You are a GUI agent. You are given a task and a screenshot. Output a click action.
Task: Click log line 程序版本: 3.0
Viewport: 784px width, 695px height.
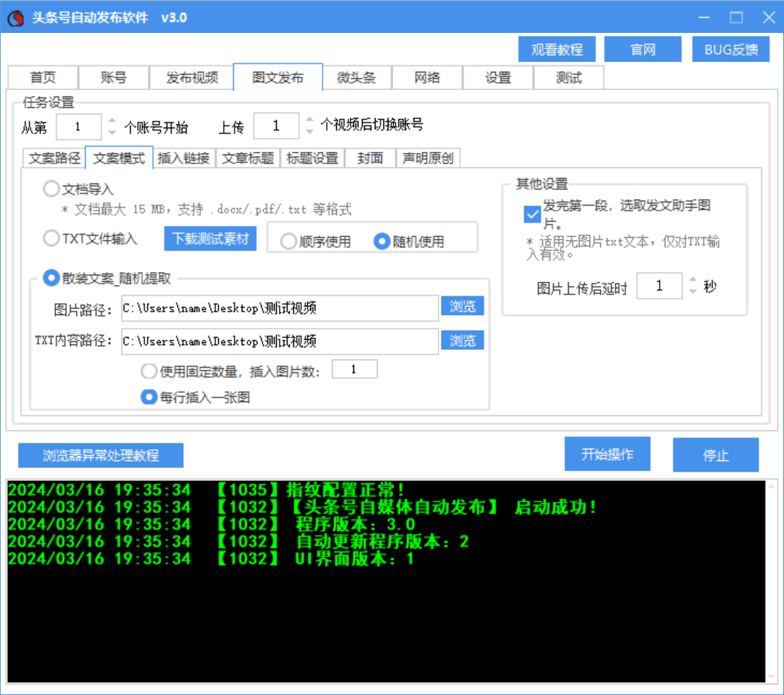(212, 524)
